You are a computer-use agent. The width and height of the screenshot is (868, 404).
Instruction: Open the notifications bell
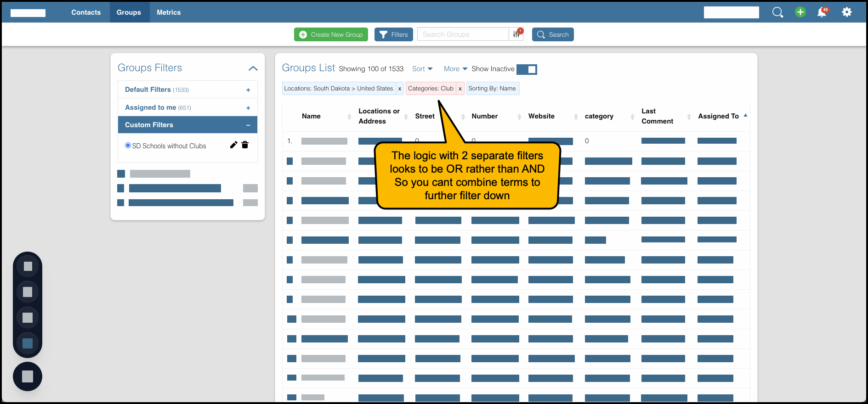click(x=823, y=12)
